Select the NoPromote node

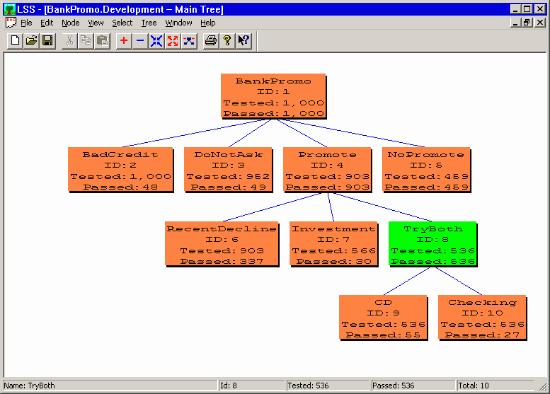tap(426, 169)
